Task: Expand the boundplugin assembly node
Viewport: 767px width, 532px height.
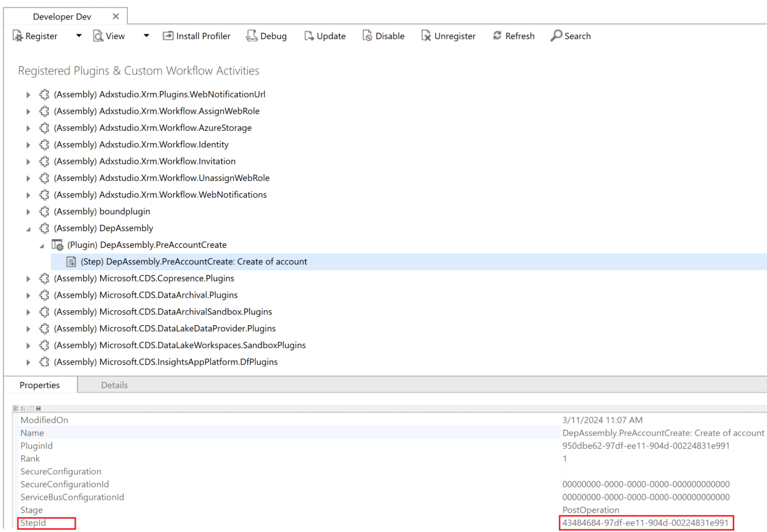Action: click(28, 212)
